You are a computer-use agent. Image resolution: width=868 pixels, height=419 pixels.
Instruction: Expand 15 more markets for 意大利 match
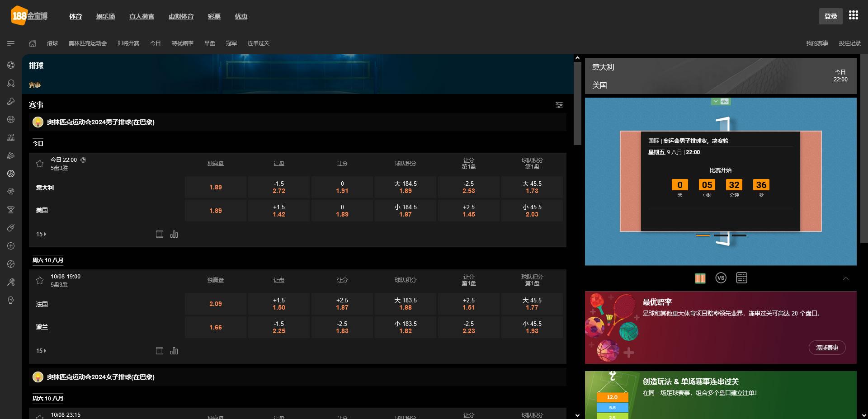(x=41, y=234)
